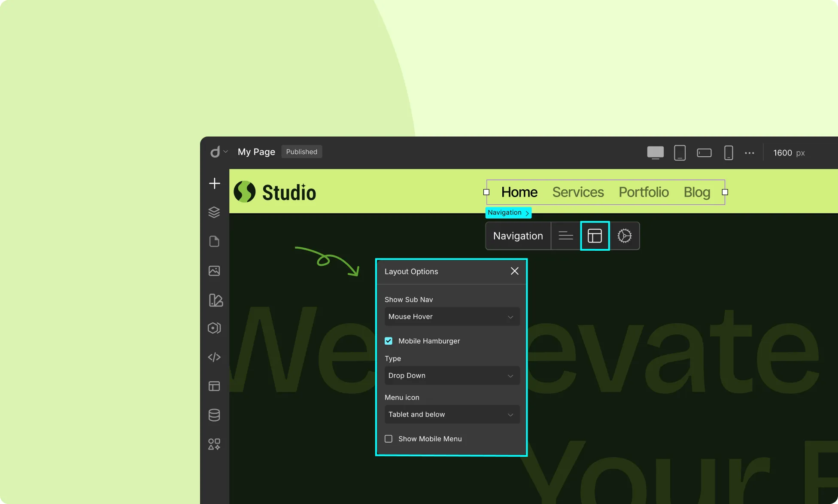
Task: Switch to desktop viewport icon
Action: [x=655, y=153]
